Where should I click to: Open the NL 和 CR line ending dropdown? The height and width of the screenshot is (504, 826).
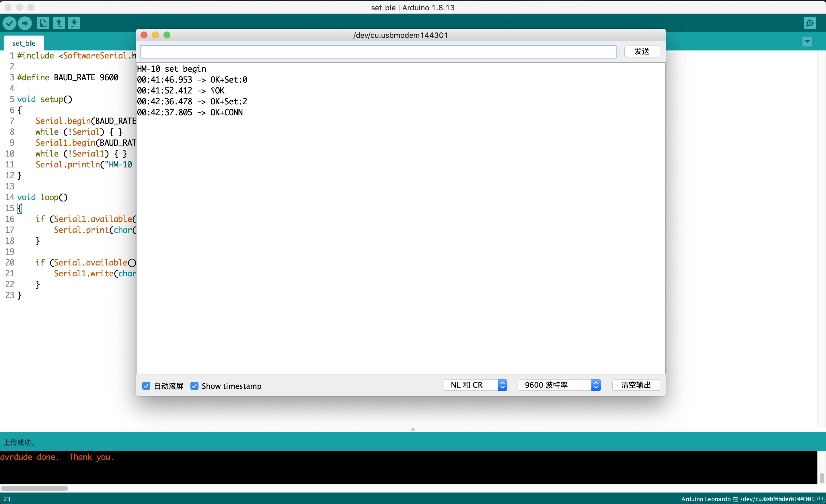(x=475, y=385)
